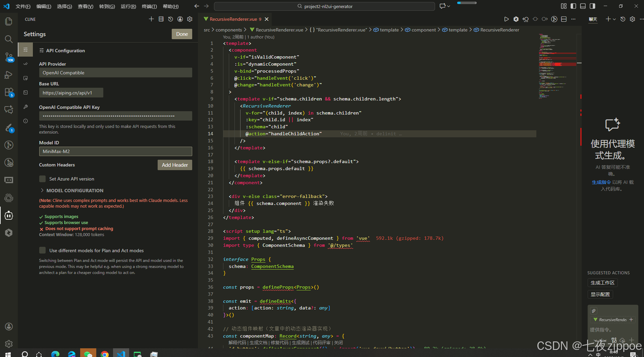Viewport: 644px width, 357px height.
Task: Open the API Provider OpenAI Compatible dropdown
Action: (116, 72)
